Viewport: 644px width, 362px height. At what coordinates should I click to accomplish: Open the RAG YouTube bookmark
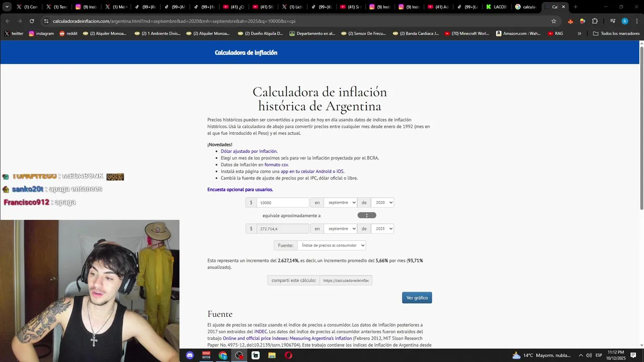[x=555, y=34]
